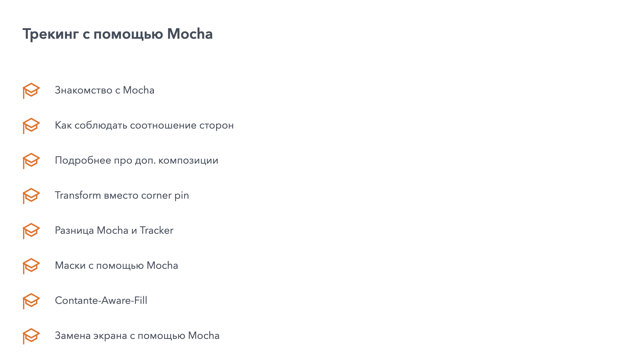
Task: Open the Transform вместо corner pin lesson
Action: tap(122, 195)
